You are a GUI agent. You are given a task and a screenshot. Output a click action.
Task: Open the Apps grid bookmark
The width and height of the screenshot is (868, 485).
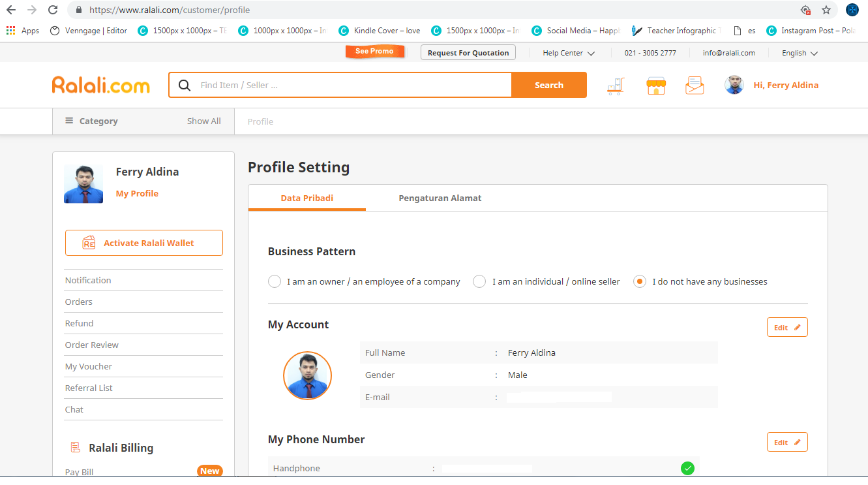(x=23, y=31)
